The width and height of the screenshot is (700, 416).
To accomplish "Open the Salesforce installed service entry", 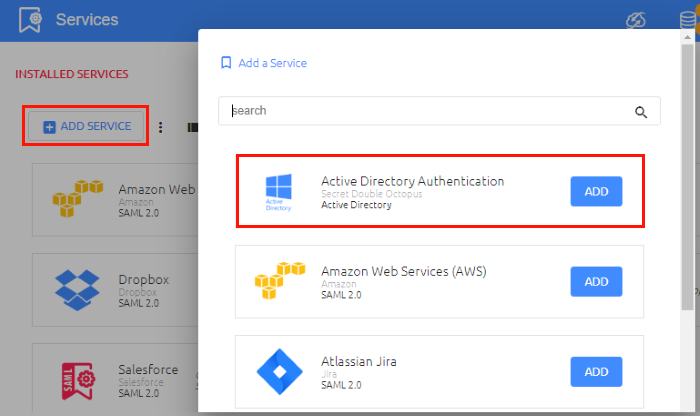I will pyautogui.click(x=115, y=379).
